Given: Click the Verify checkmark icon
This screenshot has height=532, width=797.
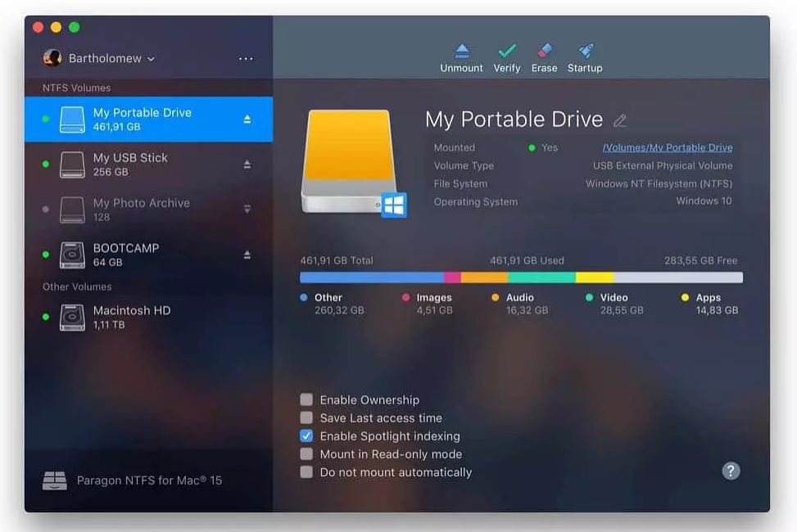Looking at the screenshot, I should [507, 52].
